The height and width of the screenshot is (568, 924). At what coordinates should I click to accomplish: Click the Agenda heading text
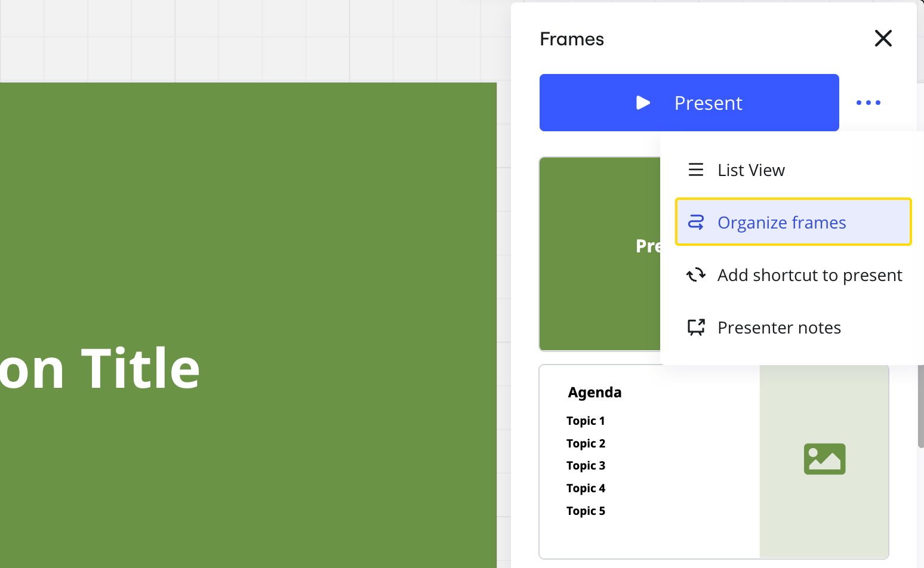click(x=595, y=392)
